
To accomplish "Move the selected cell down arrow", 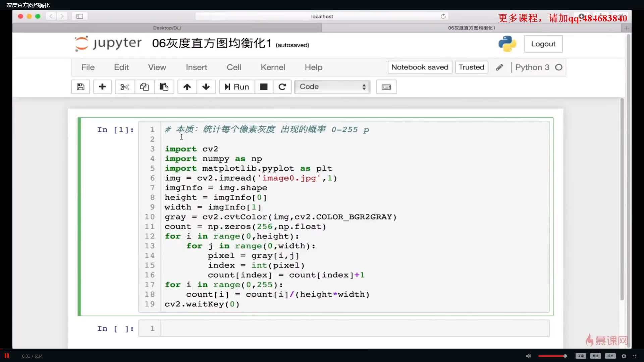I will click(x=206, y=87).
